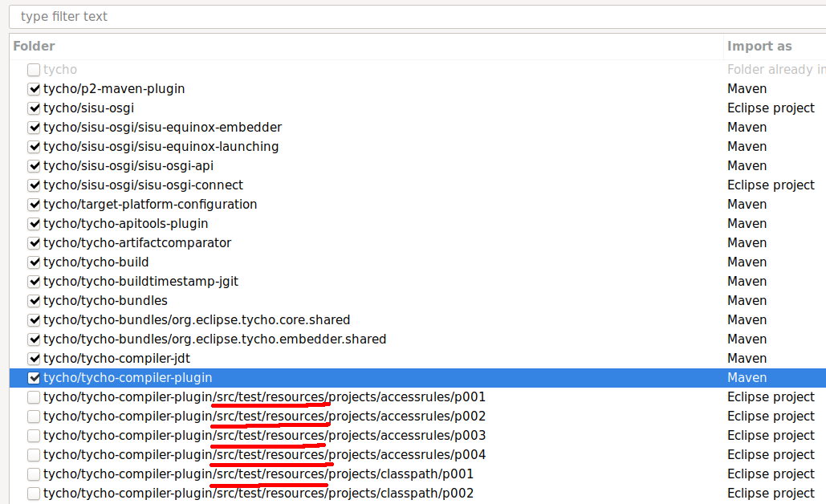
Task: Uncheck org.eclipse.tycho.embedder.shared checkbox
Action: point(34,339)
